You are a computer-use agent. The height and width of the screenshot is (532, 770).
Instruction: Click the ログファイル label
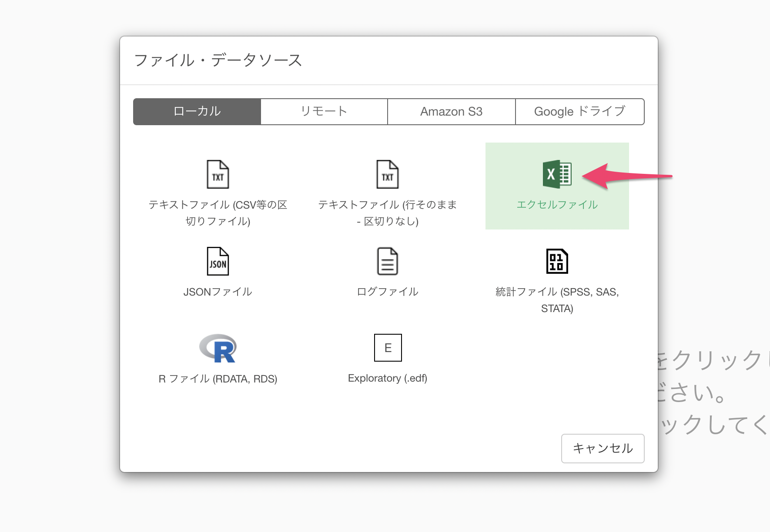click(x=387, y=292)
